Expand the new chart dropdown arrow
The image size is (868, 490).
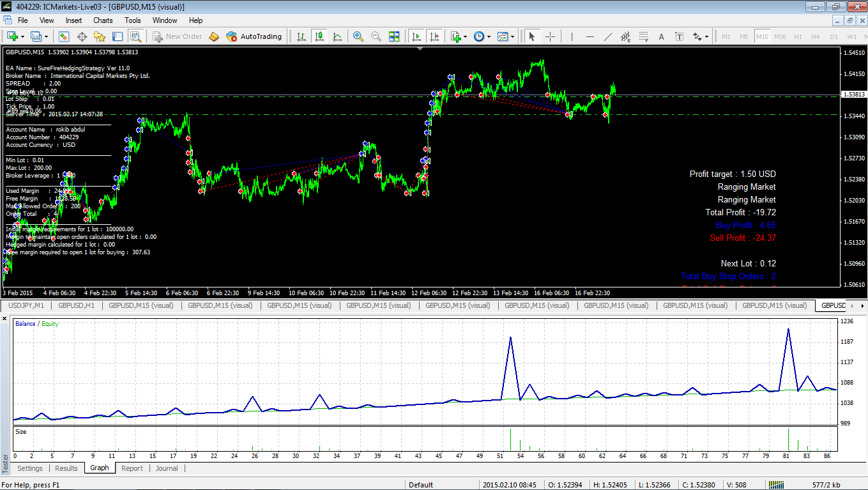point(23,36)
